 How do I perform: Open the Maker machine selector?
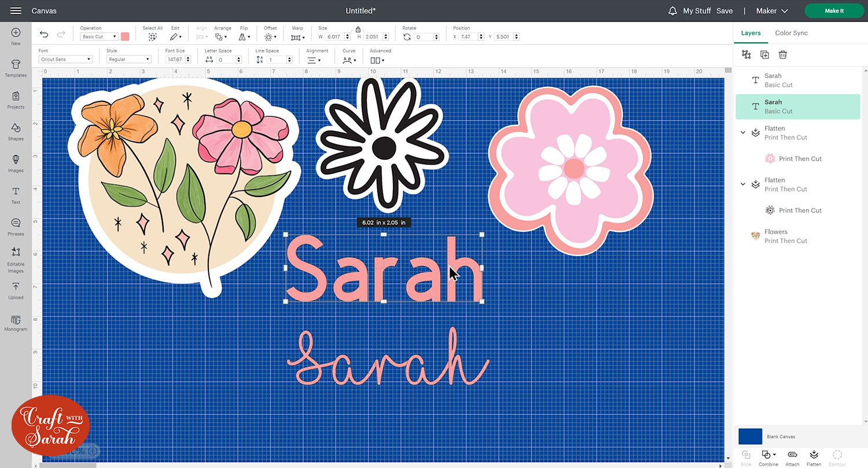click(772, 11)
